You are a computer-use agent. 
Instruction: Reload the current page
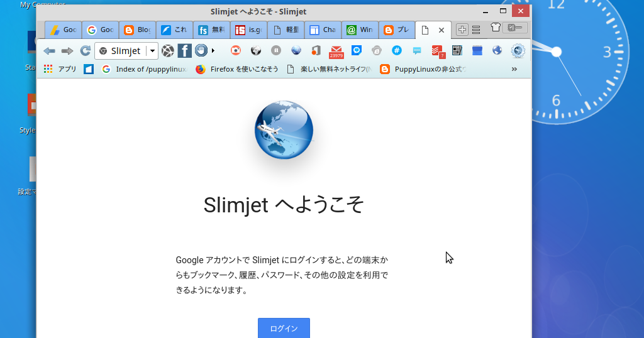[x=85, y=51]
